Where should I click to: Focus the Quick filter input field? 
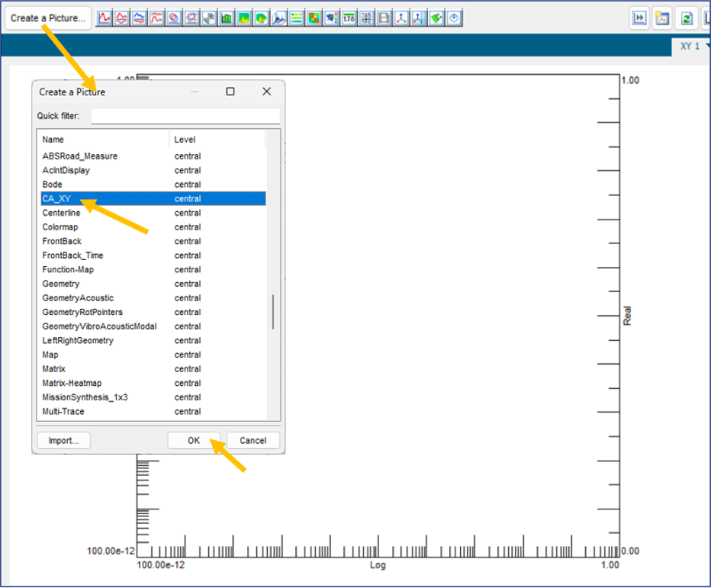click(185, 116)
